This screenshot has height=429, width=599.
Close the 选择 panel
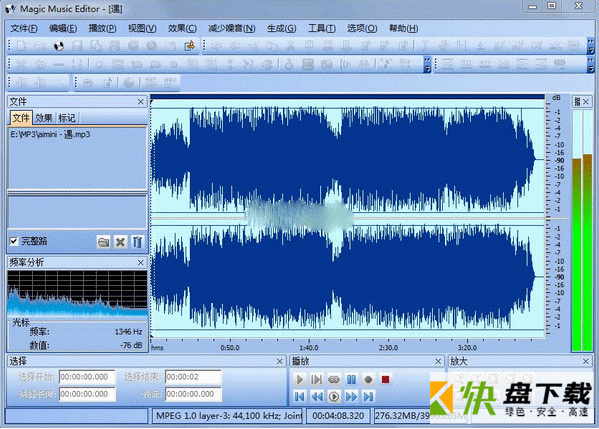click(280, 361)
